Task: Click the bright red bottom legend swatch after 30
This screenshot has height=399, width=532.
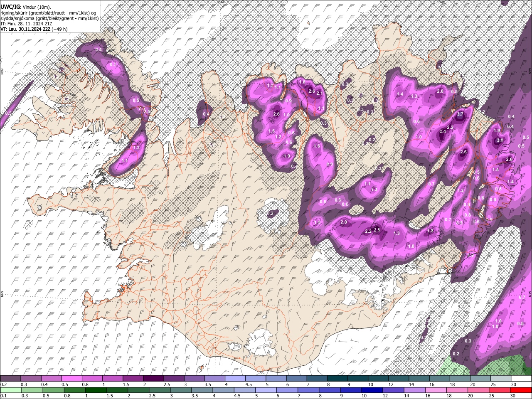Action: point(521,390)
